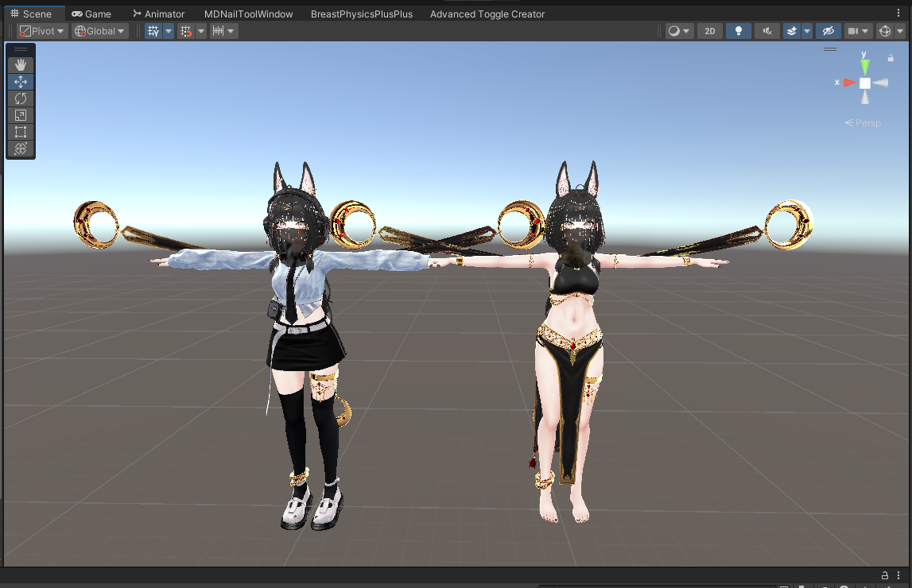The width and height of the screenshot is (912, 588).
Task: Toggle scene view lighting
Action: [x=738, y=31]
